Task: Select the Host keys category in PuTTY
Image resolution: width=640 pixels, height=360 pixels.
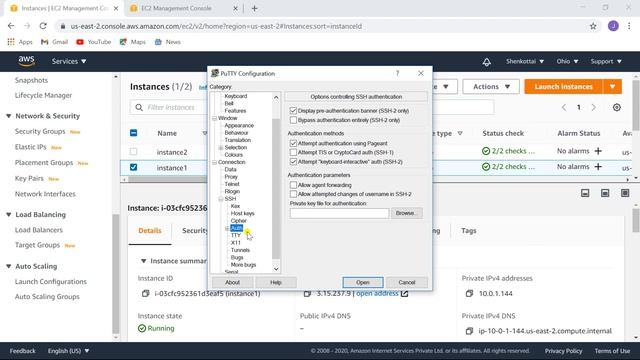Action: pyautogui.click(x=242, y=213)
